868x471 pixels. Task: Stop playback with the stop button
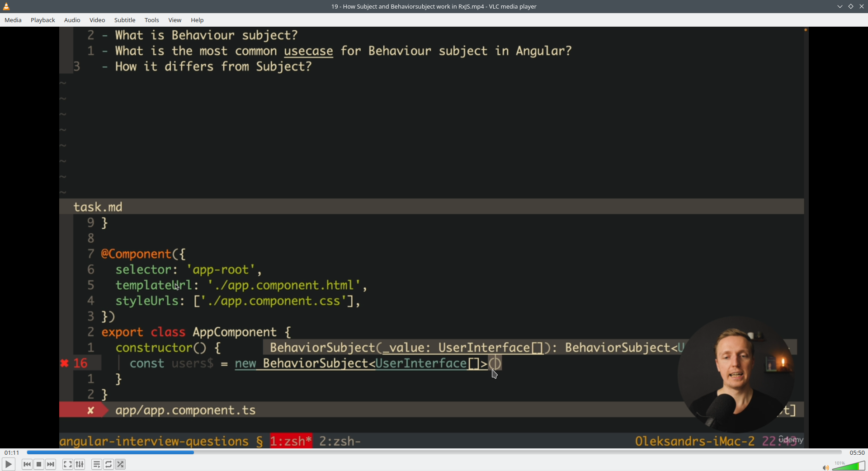coord(39,464)
